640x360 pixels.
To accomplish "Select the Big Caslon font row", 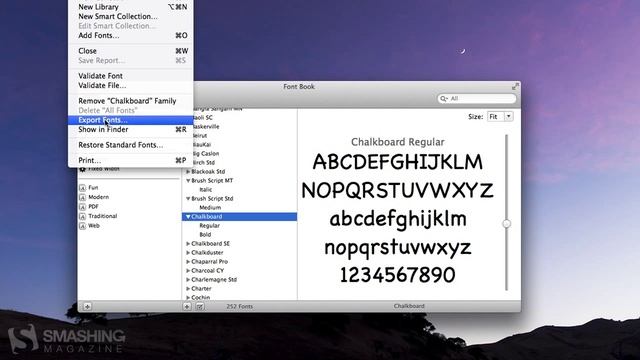I will pyautogui.click(x=245, y=153).
